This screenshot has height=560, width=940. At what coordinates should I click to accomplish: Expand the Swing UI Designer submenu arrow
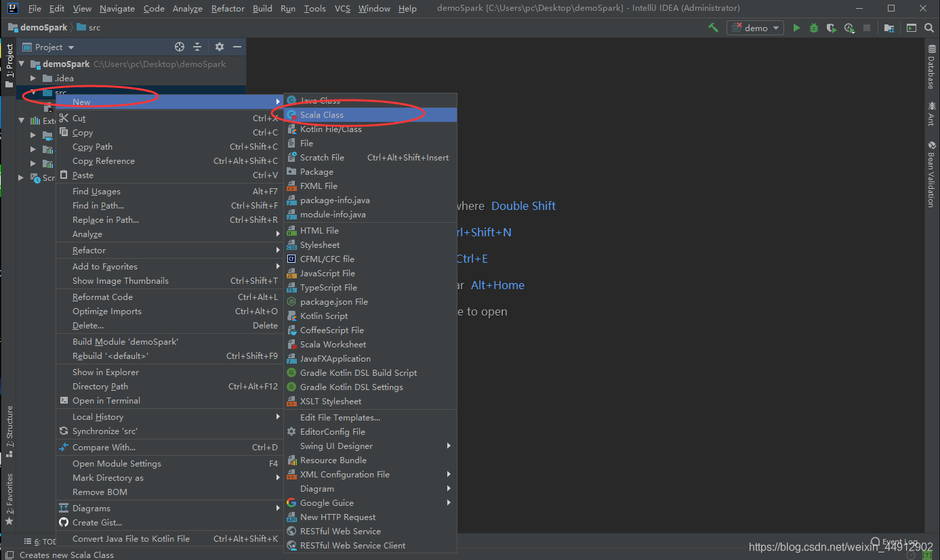pyautogui.click(x=449, y=446)
